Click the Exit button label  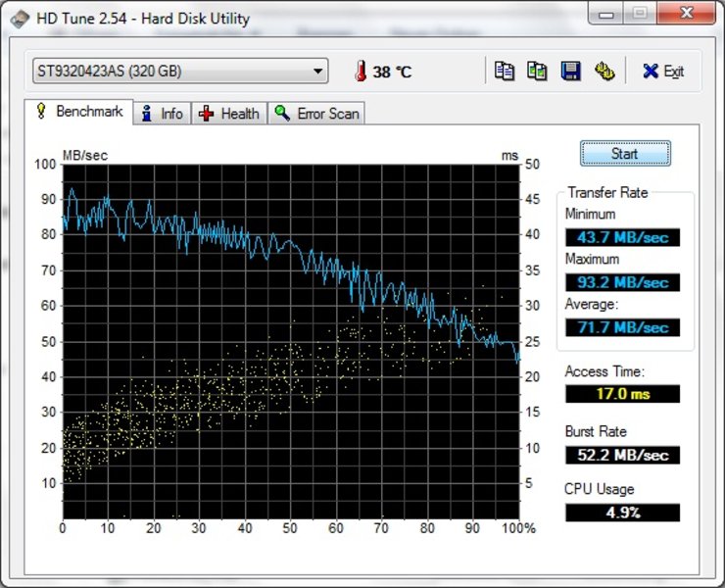(673, 72)
